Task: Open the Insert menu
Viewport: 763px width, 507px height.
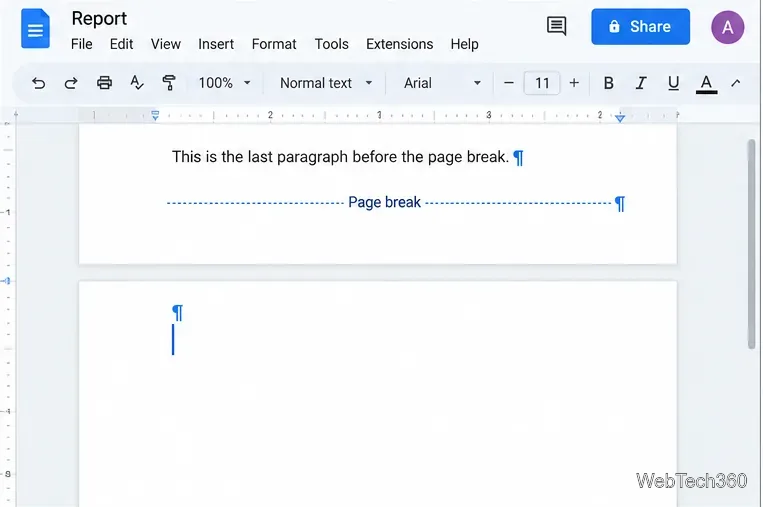Action: (216, 44)
